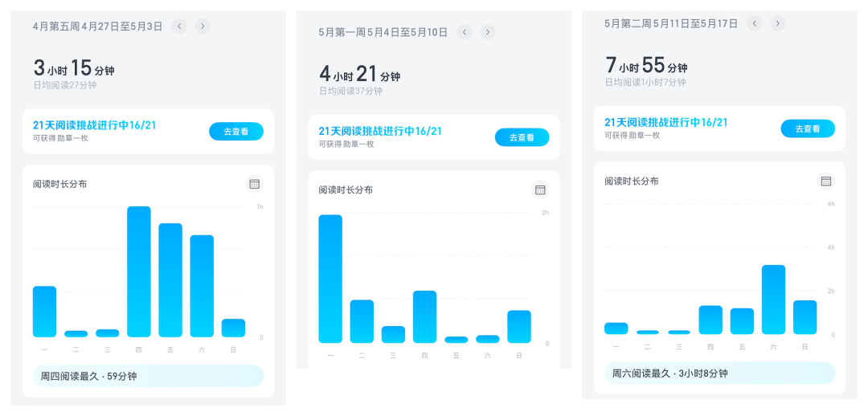Go to next week from 4月第五周 panel
Image resolution: width=868 pixels, height=416 pixels.
203,26
